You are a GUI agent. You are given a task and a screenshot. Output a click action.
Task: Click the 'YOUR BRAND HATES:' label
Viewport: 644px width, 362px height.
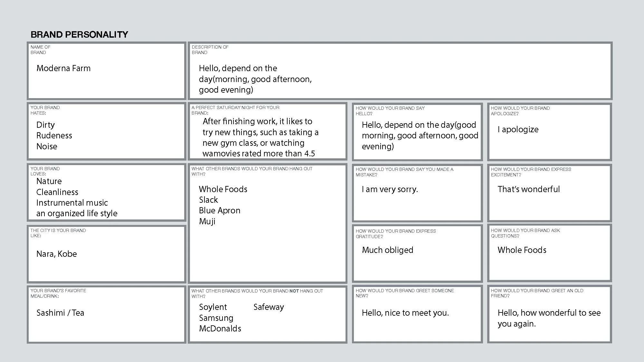pyautogui.click(x=45, y=110)
